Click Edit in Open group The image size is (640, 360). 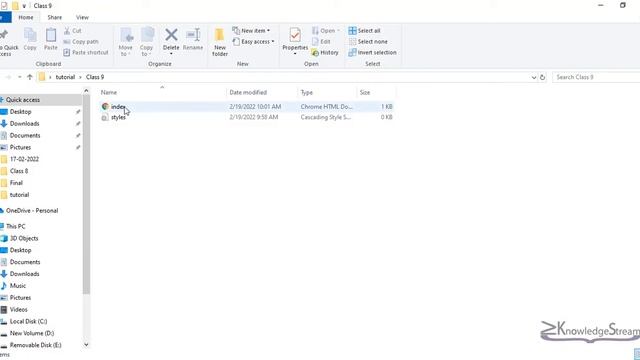tap(321, 42)
